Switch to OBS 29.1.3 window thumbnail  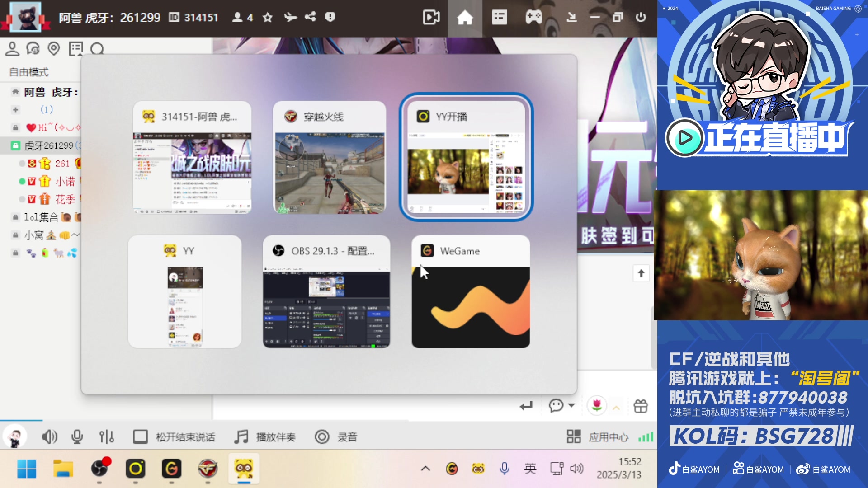coord(326,291)
